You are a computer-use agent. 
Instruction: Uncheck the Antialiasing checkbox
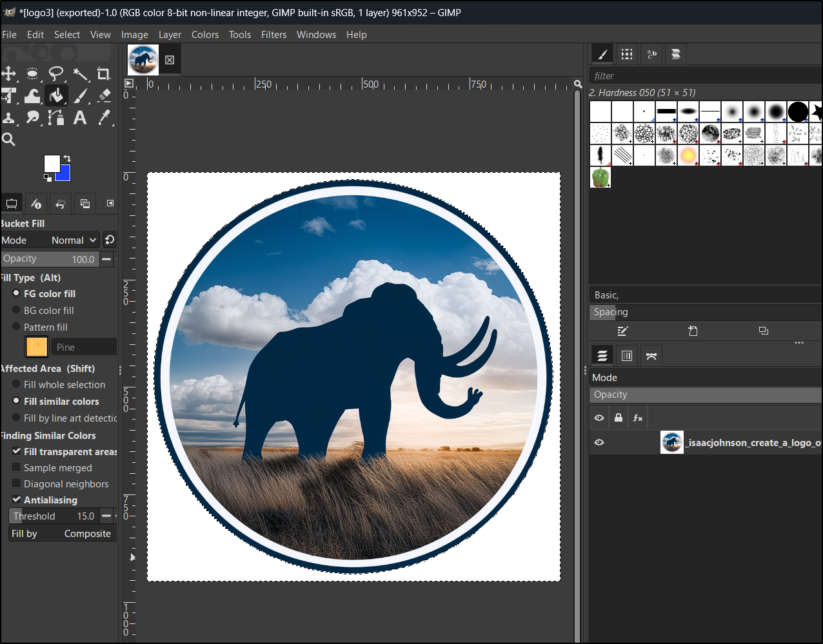tap(17, 500)
